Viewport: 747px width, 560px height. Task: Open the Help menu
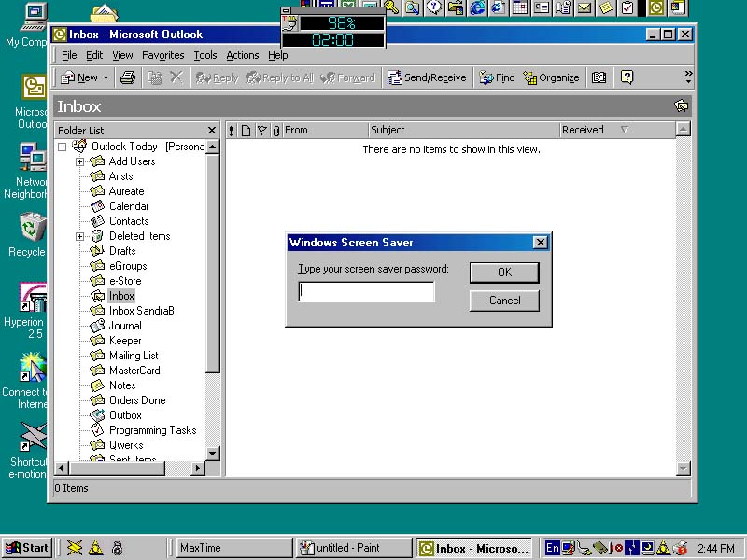[x=277, y=55]
